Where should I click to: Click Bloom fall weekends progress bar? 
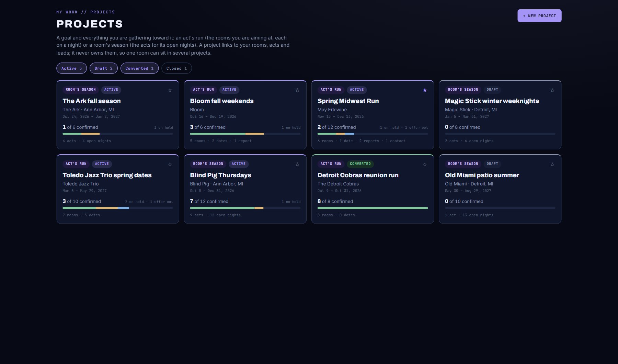point(245,134)
